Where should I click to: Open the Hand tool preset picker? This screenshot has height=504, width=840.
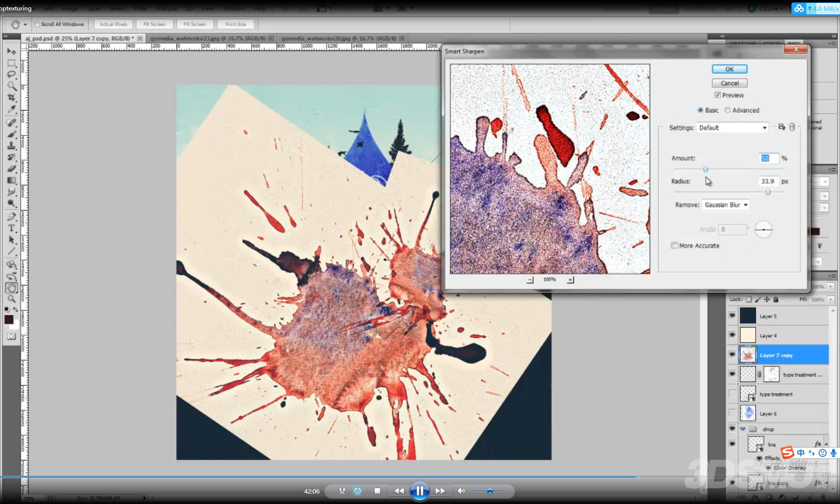[25, 24]
